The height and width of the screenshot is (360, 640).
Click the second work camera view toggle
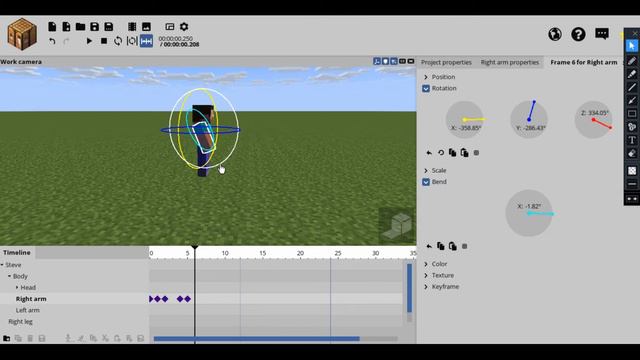(x=385, y=61)
